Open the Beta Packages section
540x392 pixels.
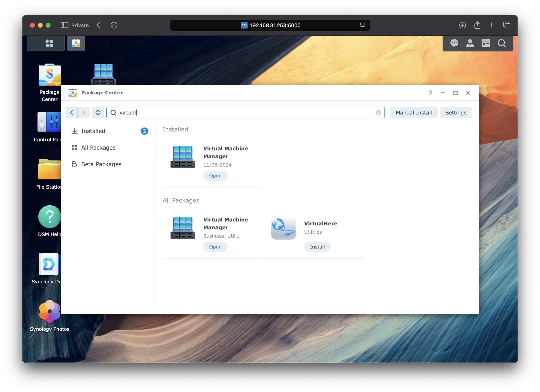click(x=101, y=164)
